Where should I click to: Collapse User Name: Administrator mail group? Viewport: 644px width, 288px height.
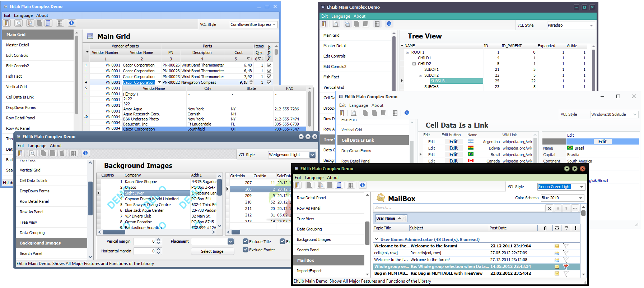[376, 239]
